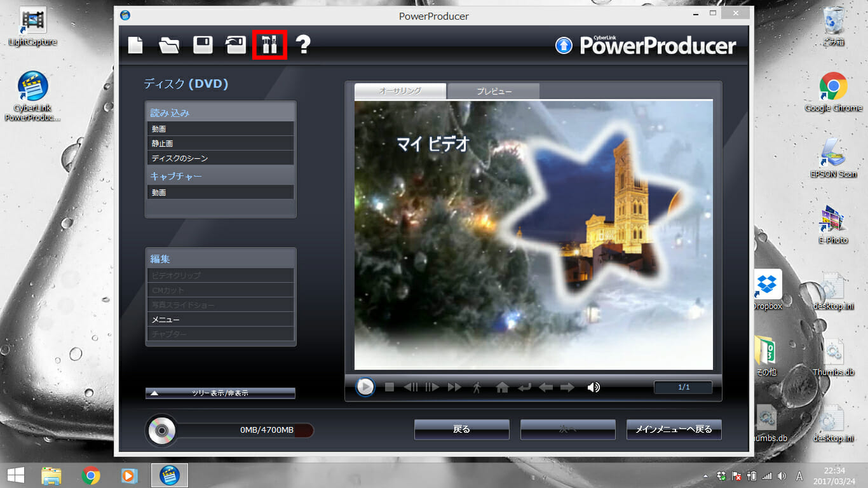Click the 写真スライドショー edit entry

(220, 304)
